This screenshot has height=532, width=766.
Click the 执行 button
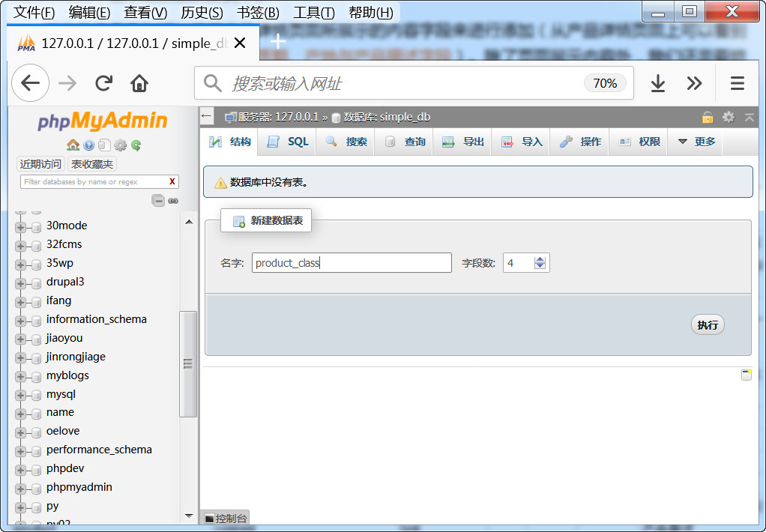click(708, 325)
